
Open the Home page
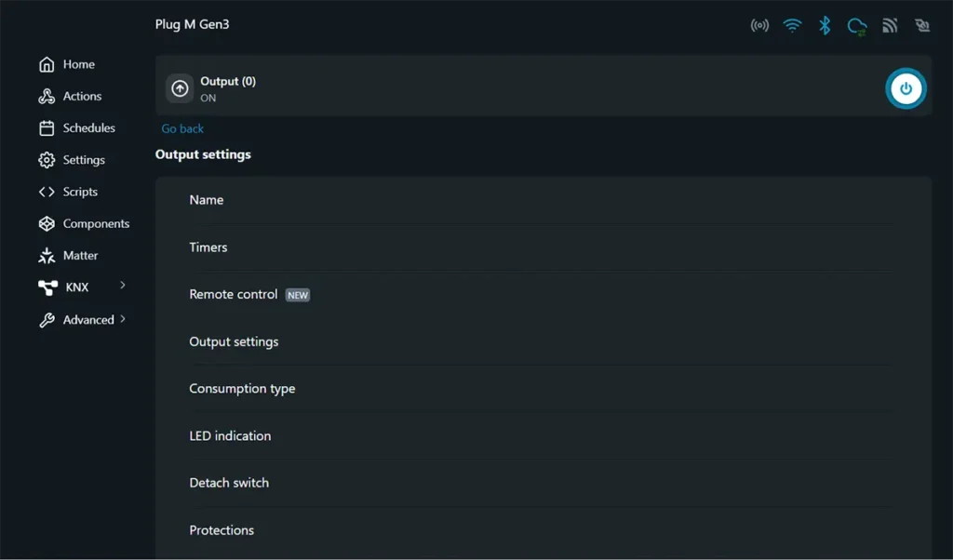[78, 64]
